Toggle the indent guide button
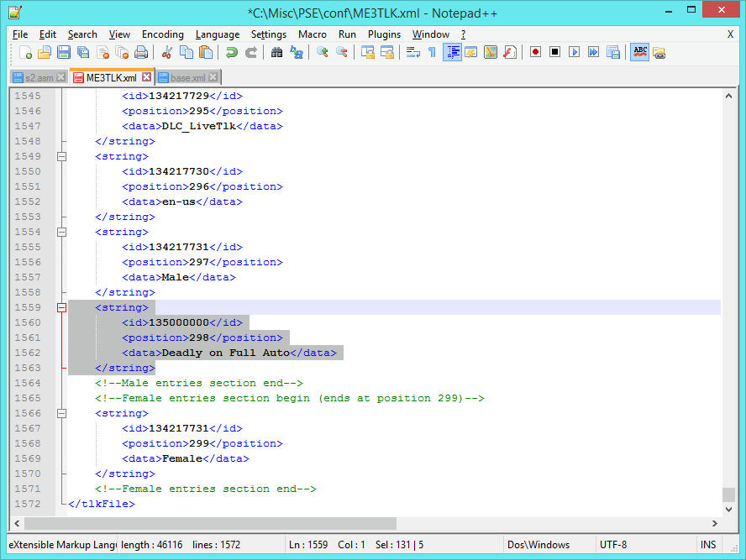 pos(452,52)
